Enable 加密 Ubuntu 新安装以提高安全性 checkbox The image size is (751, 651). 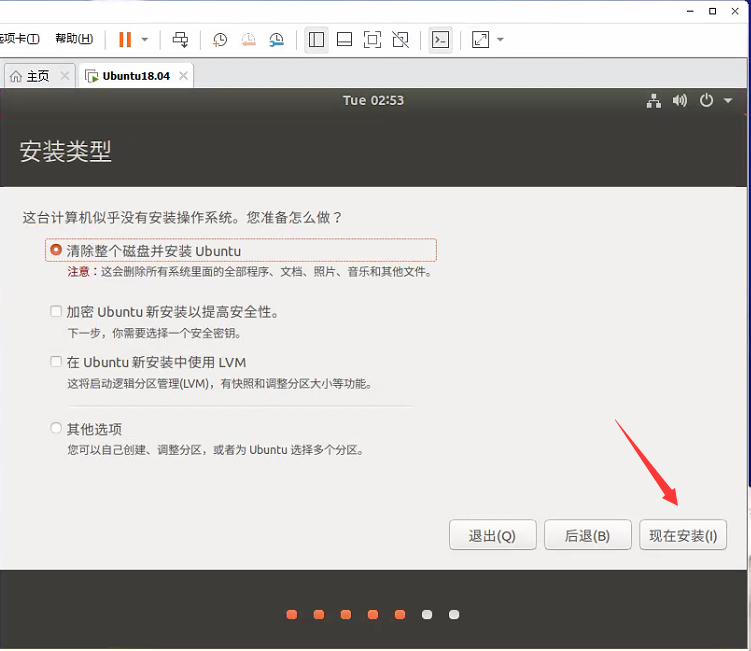[x=56, y=311]
